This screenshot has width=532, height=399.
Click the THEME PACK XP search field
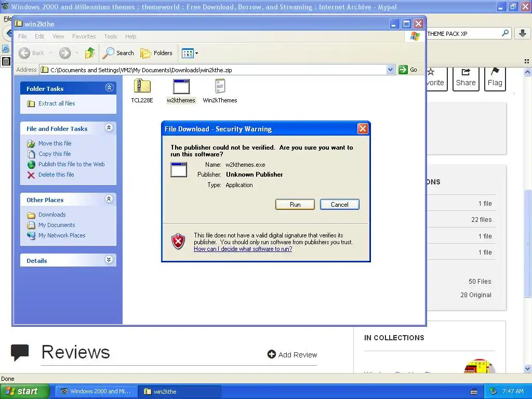pyautogui.click(x=463, y=34)
